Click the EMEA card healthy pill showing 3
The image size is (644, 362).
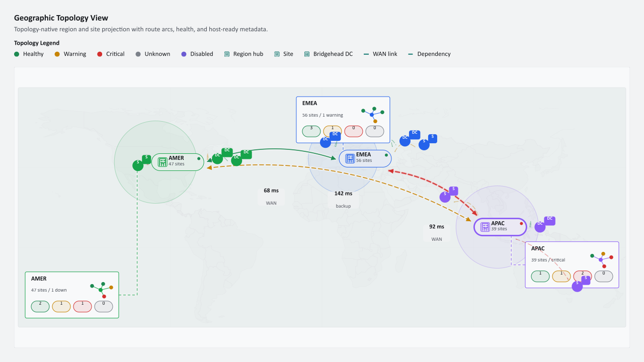(x=311, y=131)
